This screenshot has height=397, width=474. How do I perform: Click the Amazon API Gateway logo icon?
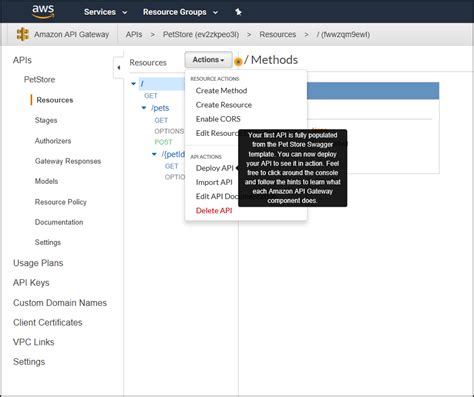tap(23, 34)
